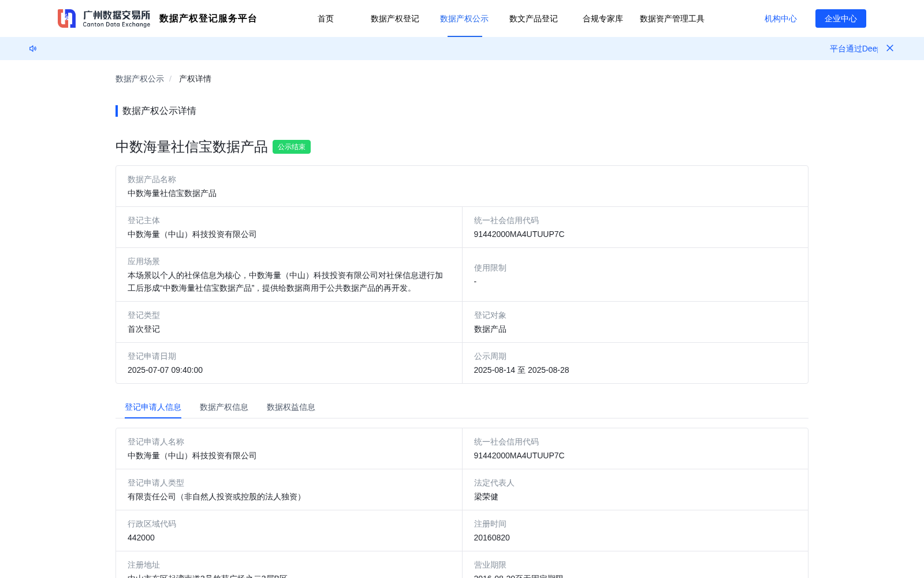Click the 营业期限 label
Screen dimensions: 924x578
pos(490,565)
